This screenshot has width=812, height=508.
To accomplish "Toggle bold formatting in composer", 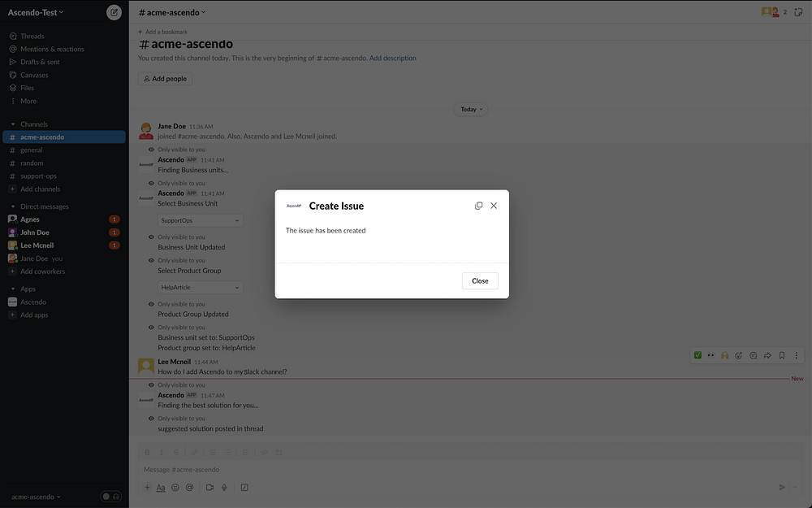I will pos(147,452).
